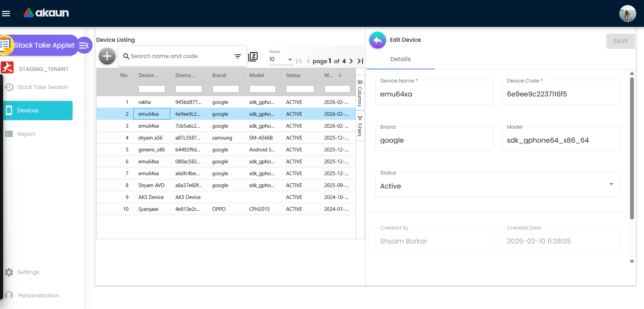Select the Devices sidebar item
Screen dimensions: 644x309
28,110
